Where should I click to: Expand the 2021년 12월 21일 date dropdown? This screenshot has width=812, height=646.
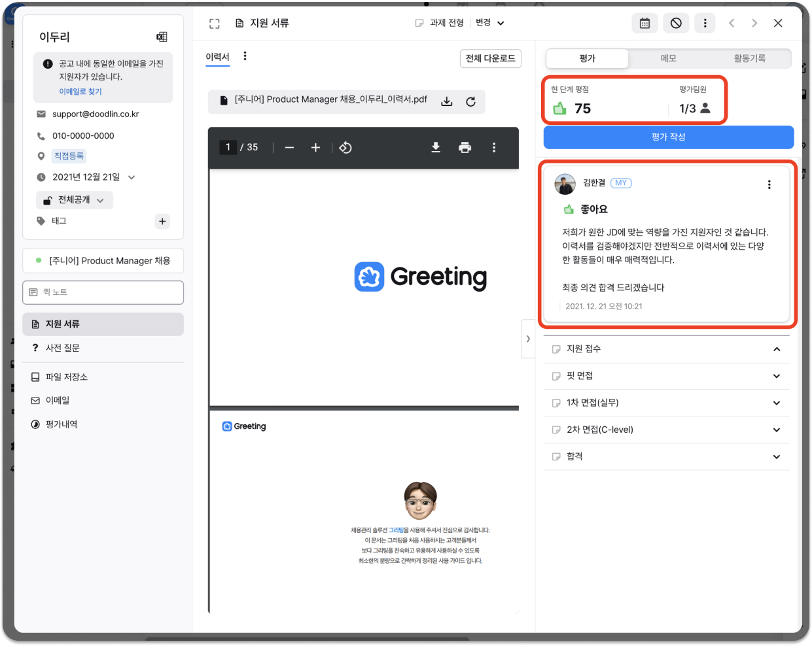132,177
